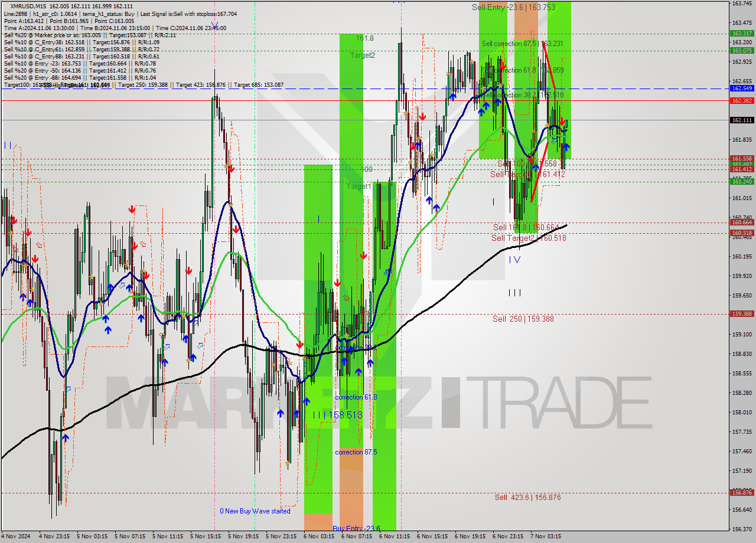Click the blue 'correction 61.8' label
Screen dimensions: 756x543
click(x=356, y=397)
